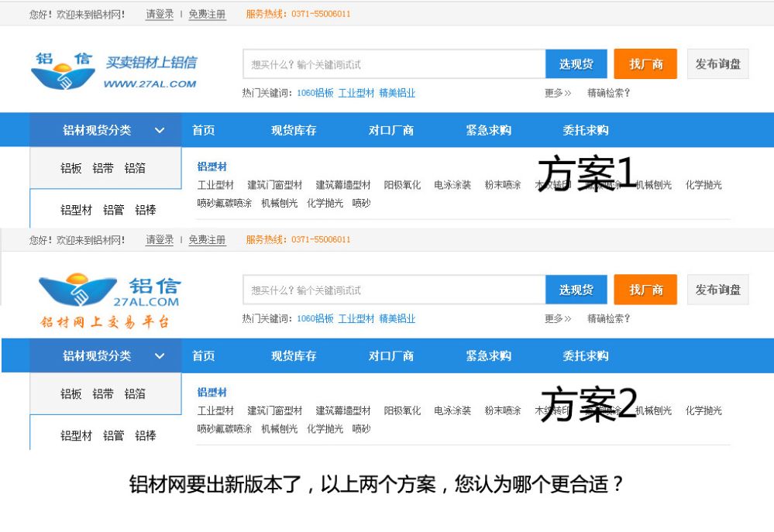Open 粉末喷涂 in 方案1 subcategory list
The width and height of the screenshot is (774, 532).
click(x=503, y=185)
